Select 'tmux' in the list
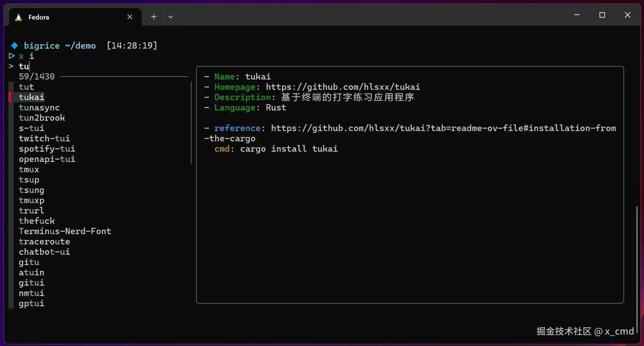 29,169
